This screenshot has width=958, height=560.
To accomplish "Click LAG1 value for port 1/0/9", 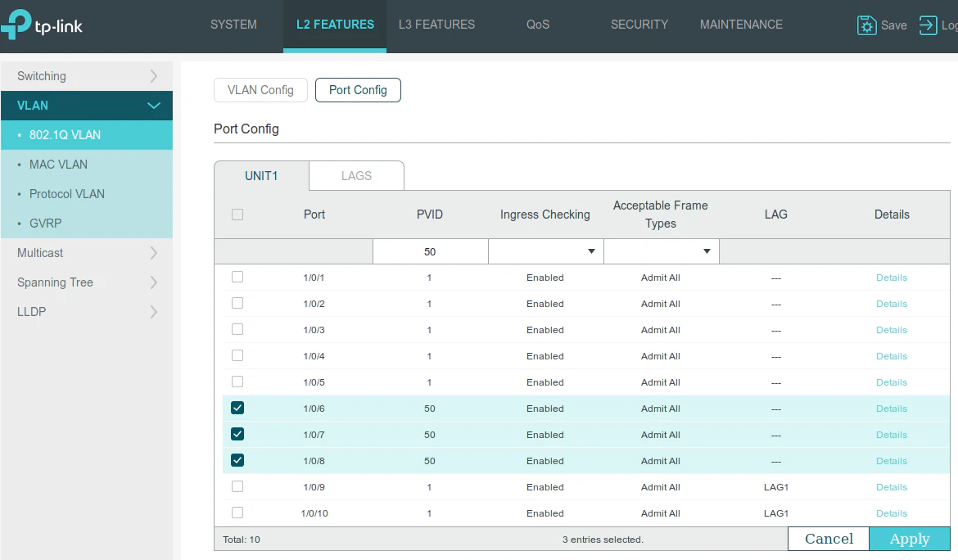I will click(776, 487).
